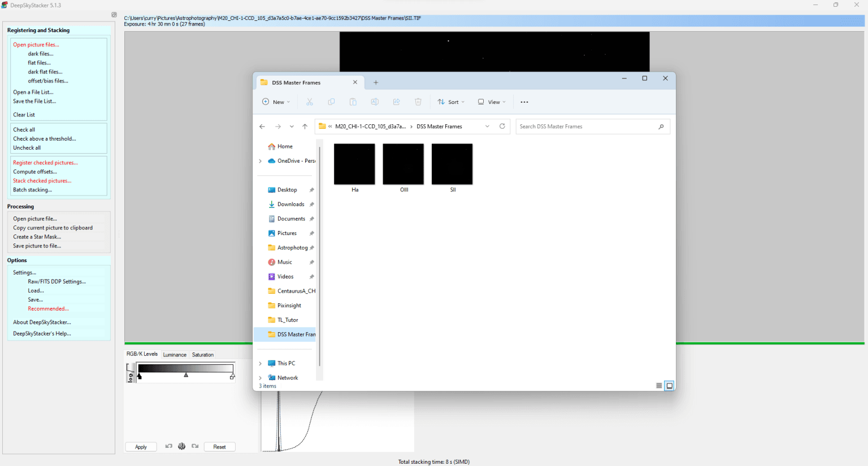Viewport: 868px width, 466px height.
Task: Switch to the Saturation tab
Action: (203, 355)
